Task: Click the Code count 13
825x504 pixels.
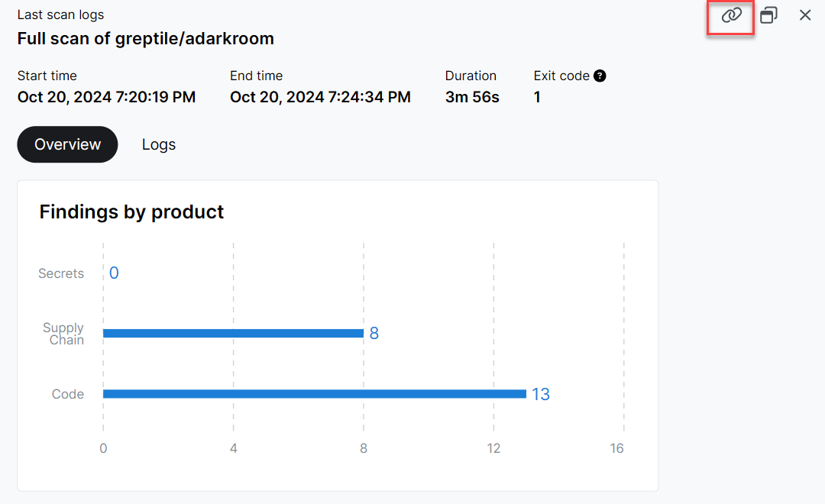Action: 541,394
